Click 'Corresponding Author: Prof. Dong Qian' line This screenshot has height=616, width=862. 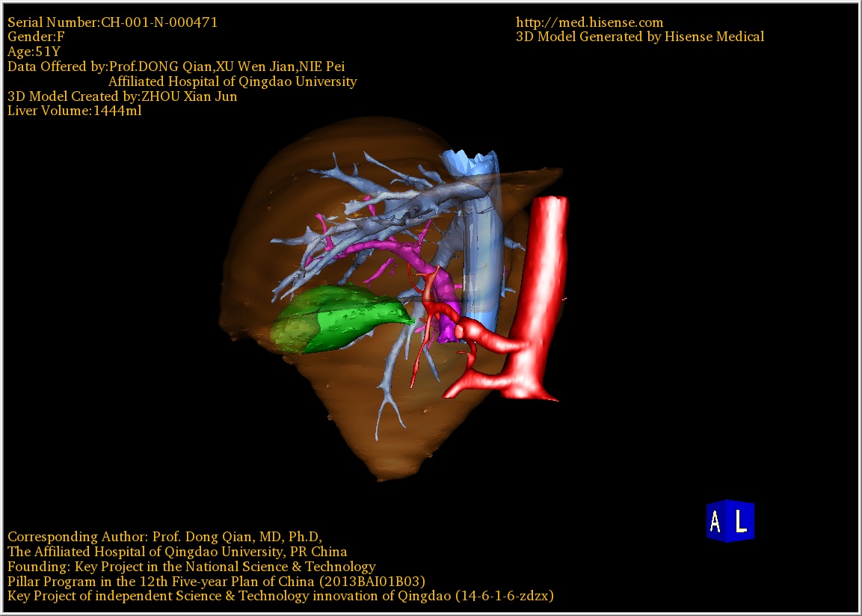pos(164,537)
